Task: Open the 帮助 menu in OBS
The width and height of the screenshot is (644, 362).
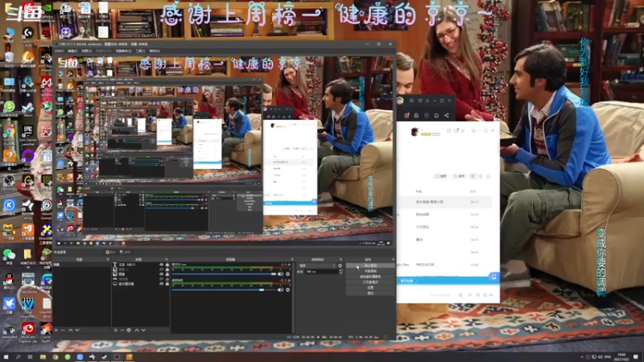Action: coord(155,51)
